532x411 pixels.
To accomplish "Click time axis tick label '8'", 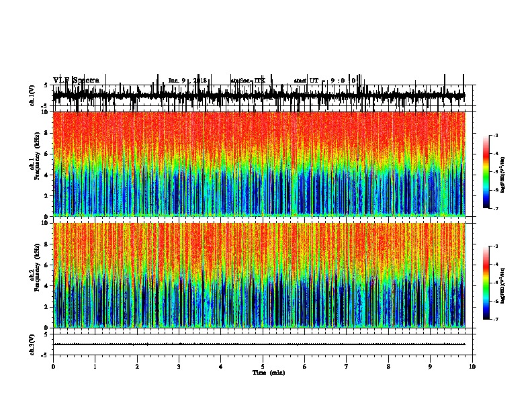I will pyautogui.click(x=388, y=367).
